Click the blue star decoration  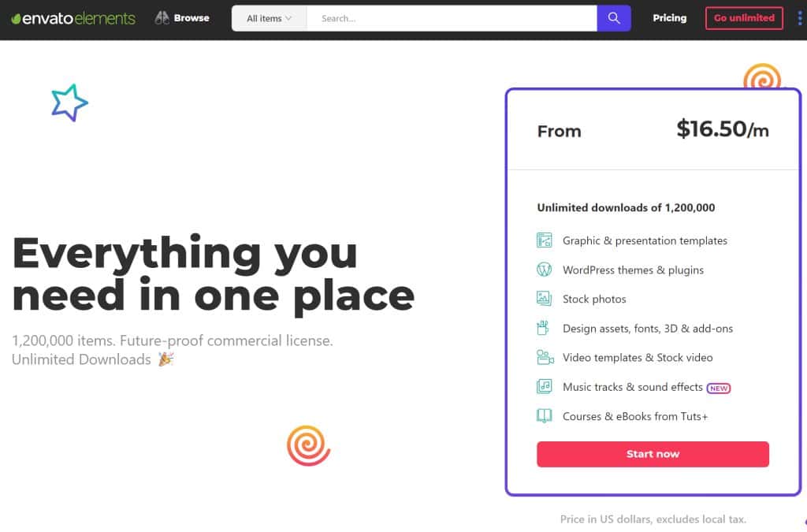69,102
